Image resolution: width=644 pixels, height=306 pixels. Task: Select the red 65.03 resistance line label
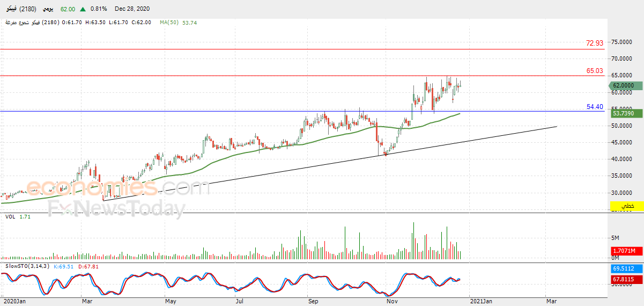coord(595,71)
